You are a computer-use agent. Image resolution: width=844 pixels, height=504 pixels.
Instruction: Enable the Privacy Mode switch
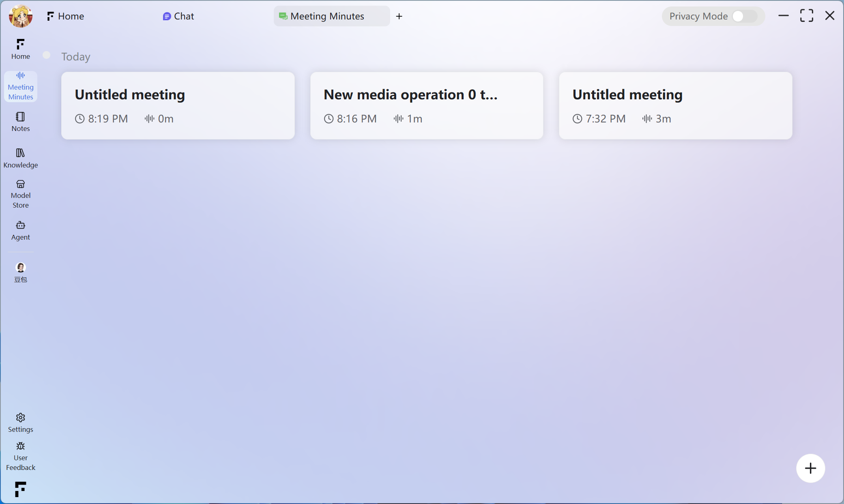coord(745,16)
